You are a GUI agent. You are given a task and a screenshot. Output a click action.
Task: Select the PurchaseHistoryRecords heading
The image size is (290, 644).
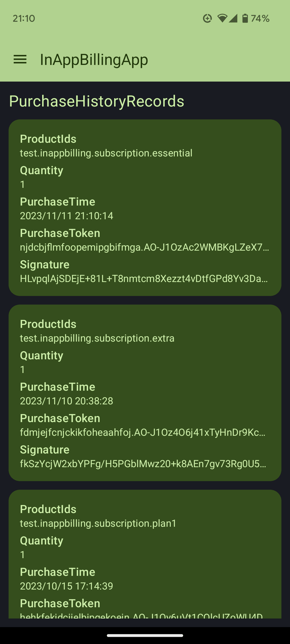pos(97,101)
